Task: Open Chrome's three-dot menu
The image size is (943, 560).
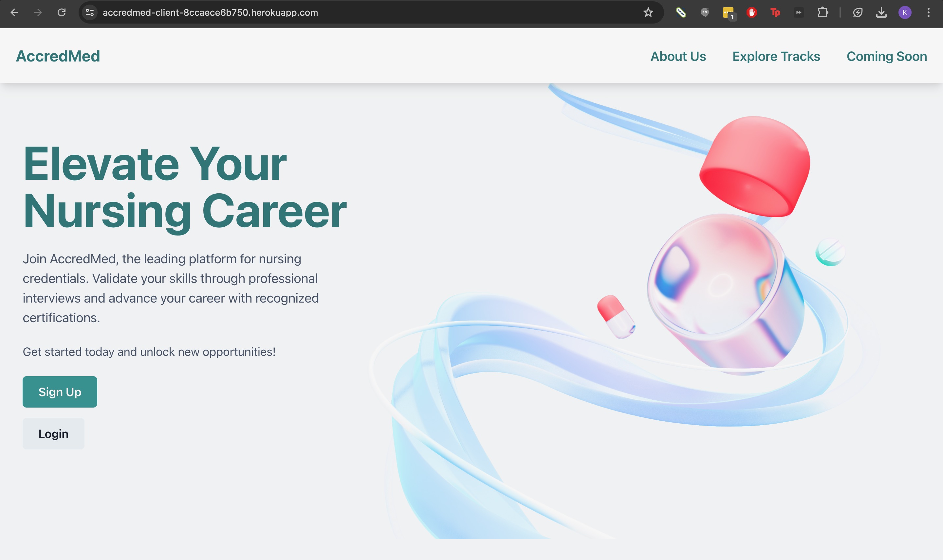Action: pyautogui.click(x=928, y=12)
